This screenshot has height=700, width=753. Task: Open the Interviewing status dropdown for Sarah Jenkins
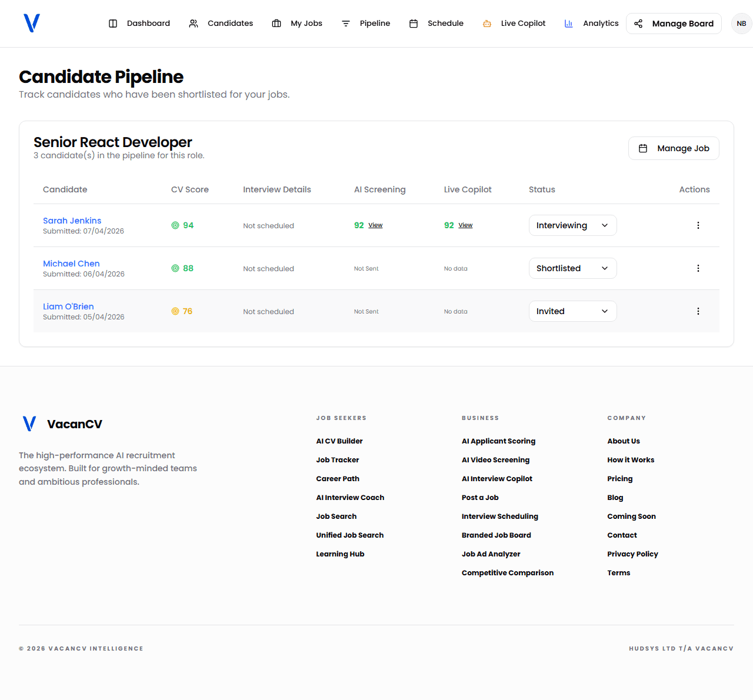click(572, 225)
